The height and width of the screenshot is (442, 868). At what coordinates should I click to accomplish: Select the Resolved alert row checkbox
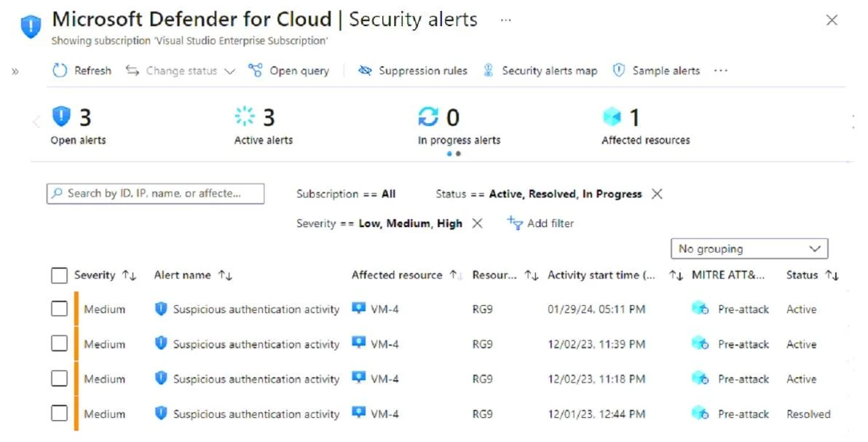click(59, 413)
